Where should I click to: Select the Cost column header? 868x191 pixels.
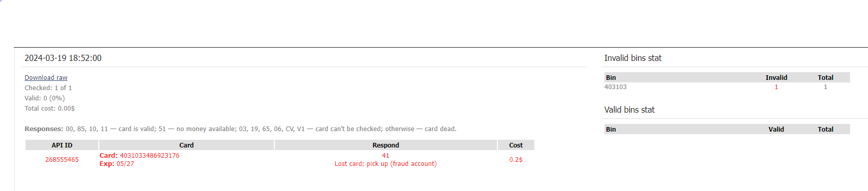[x=516, y=145]
